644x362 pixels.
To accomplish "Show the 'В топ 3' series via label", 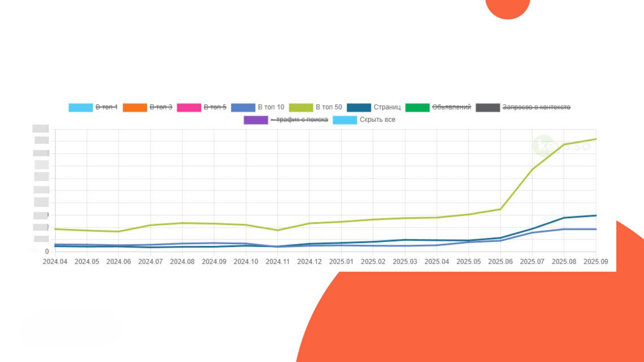I will (161, 107).
